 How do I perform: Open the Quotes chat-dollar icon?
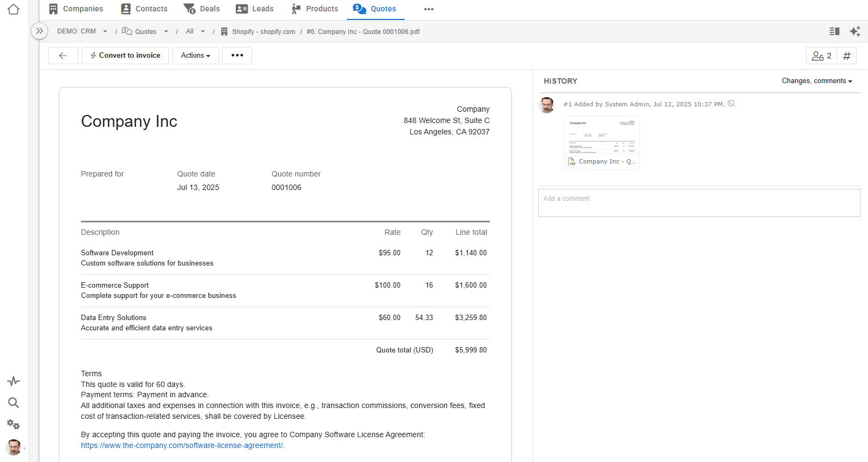click(x=359, y=9)
